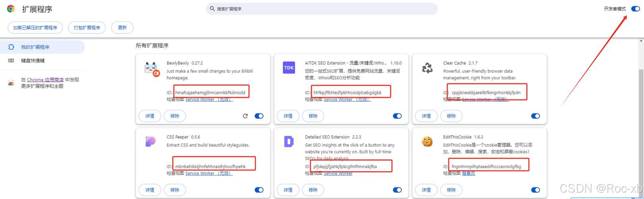
Task: Open 详情 for CSS Peeper
Action: point(150,190)
